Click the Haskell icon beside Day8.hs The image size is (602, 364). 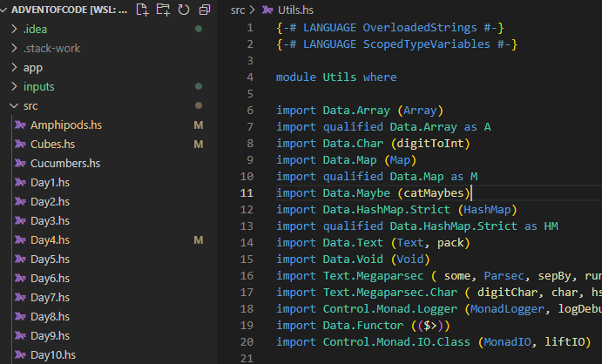tap(20, 316)
